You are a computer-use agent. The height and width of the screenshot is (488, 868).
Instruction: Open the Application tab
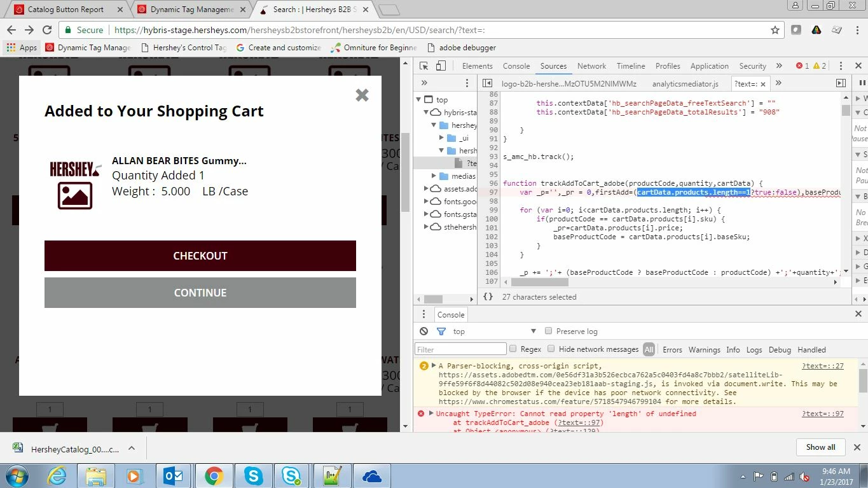click(710, 66)
